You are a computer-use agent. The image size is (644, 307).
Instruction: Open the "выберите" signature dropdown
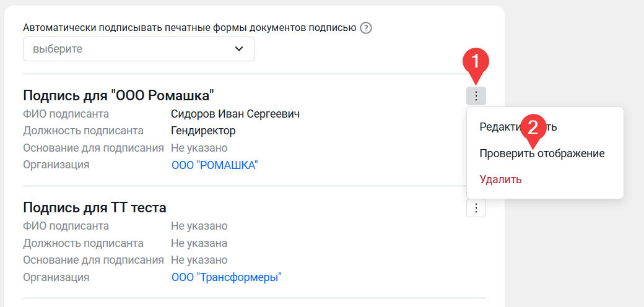[x=139, y=49]
